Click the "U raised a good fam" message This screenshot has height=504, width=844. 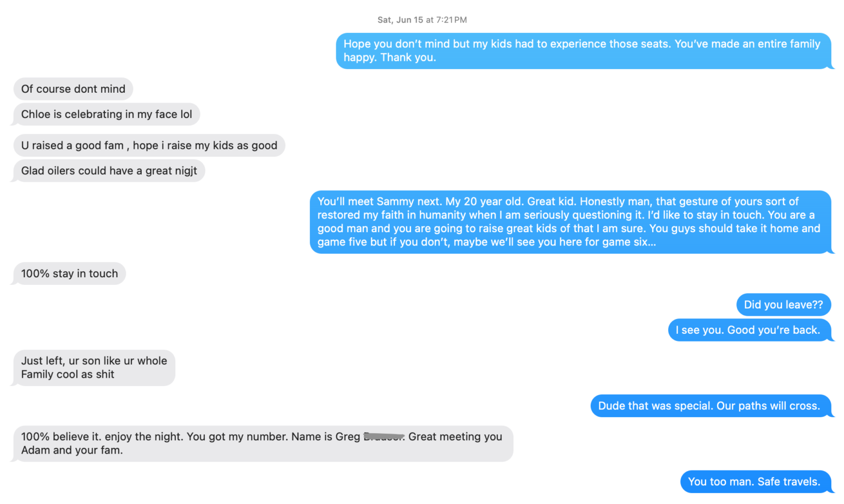pos(149,145)
